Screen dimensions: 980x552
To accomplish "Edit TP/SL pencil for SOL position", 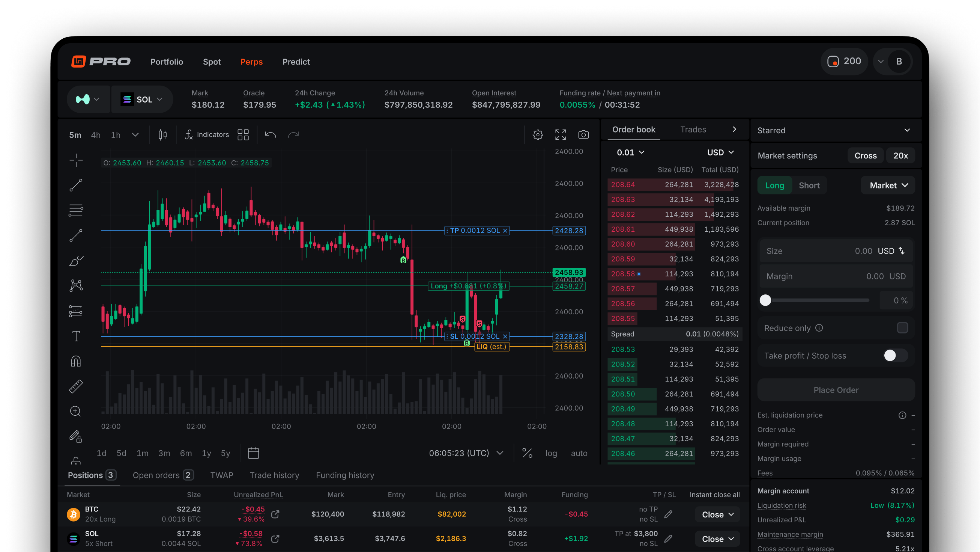I will (x=668, y=539).
